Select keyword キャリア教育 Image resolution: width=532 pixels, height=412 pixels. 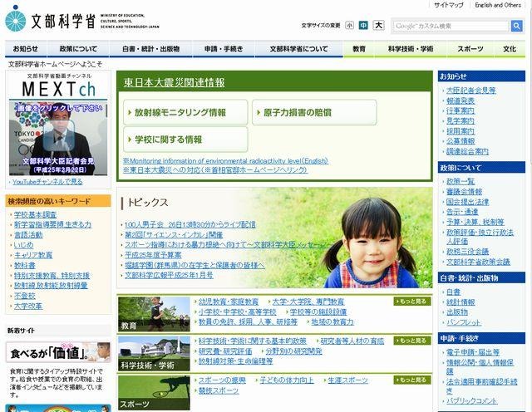[x=33, y=255]
